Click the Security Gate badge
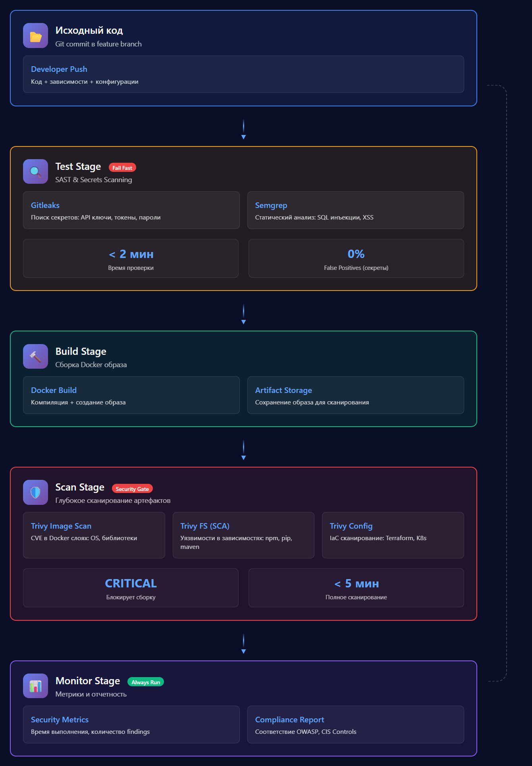532x766 pixels. [x=132, y=489]
